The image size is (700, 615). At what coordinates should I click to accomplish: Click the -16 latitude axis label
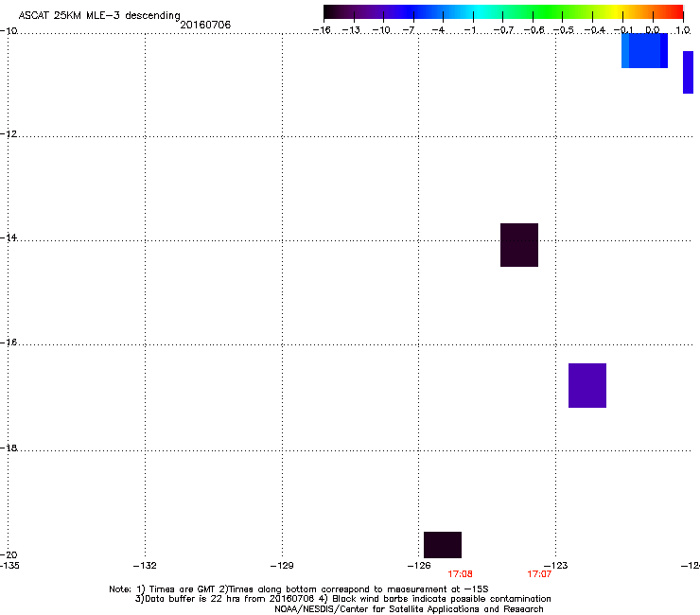pos(9,343)
